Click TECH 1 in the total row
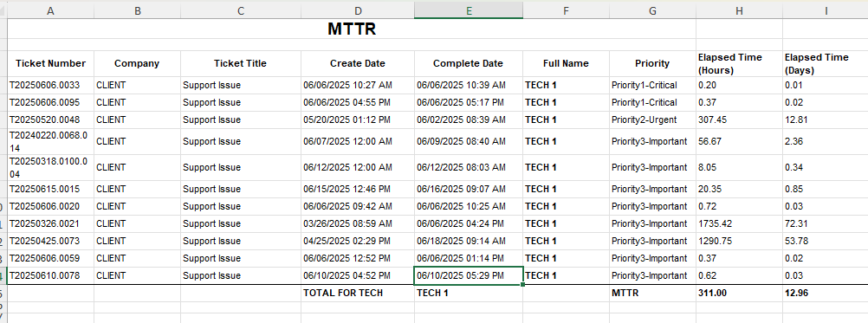 (x=469, y=294)
